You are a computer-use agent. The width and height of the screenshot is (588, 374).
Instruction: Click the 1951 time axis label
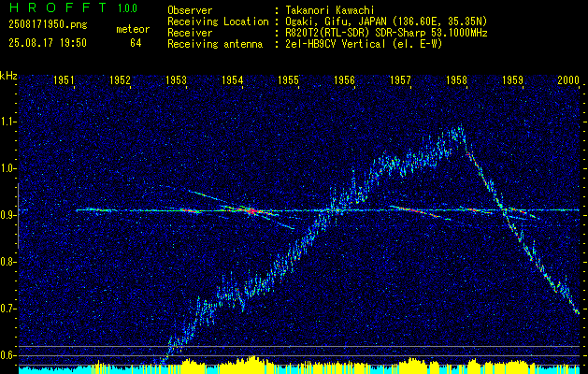point(64,79)
